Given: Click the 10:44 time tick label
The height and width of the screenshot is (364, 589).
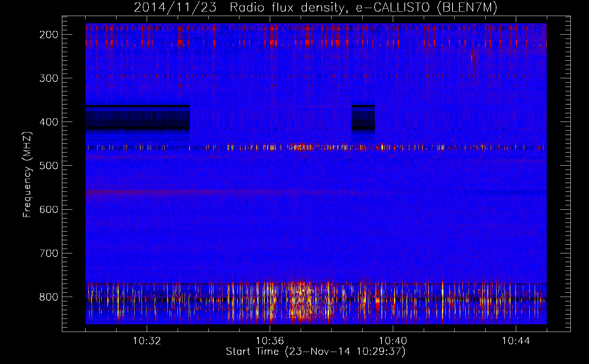Looking at the screenshot, I should (516, 341).
